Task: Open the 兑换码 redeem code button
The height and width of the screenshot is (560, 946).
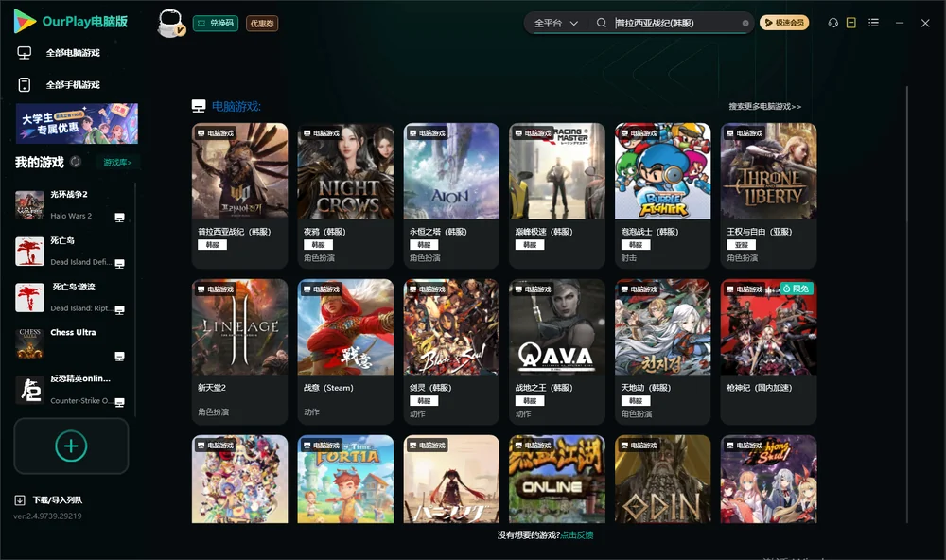Action: tap(216, 23)
